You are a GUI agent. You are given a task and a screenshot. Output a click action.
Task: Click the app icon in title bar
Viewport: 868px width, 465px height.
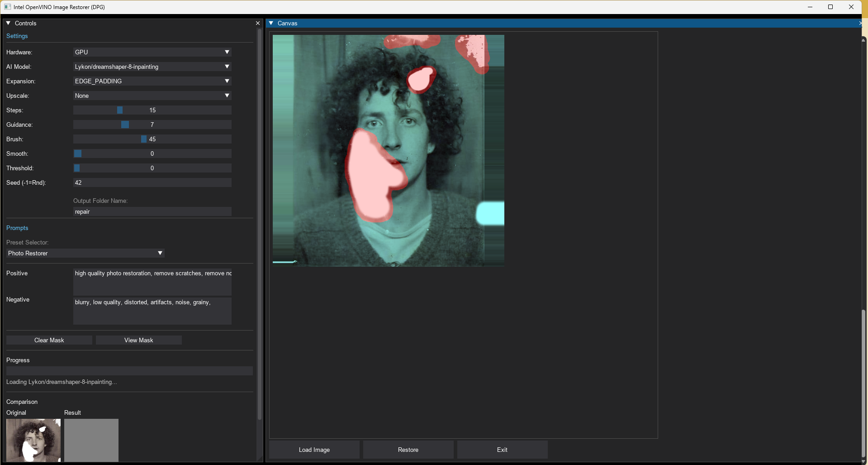click(7, 7)
